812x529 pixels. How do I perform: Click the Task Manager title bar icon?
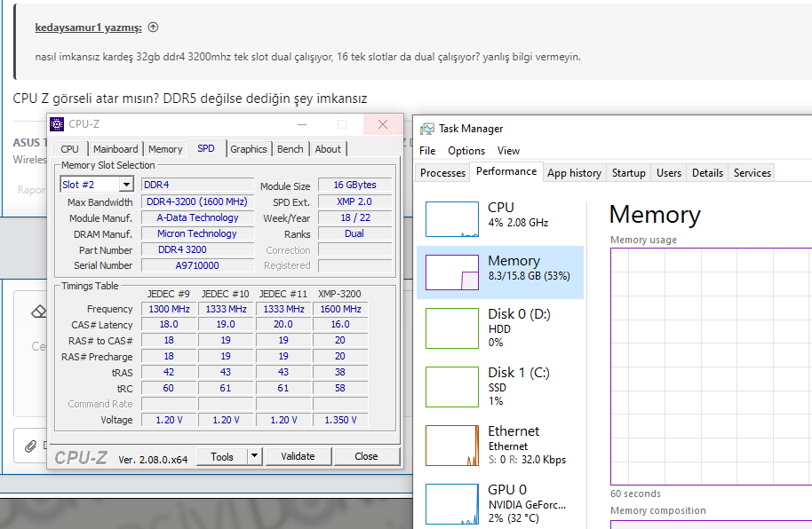coord(427,129)
